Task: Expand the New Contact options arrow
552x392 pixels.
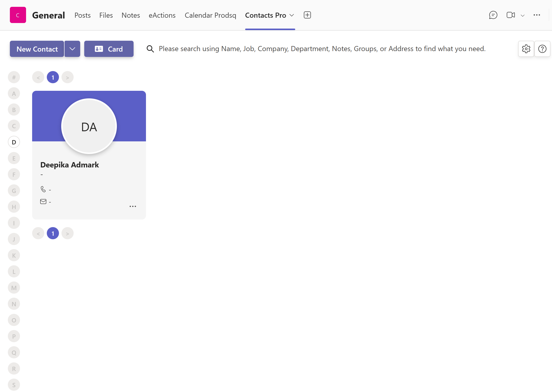Action: coord(73,49)
